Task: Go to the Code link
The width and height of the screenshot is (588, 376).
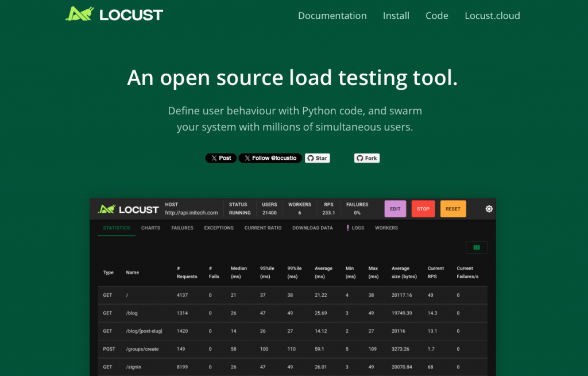Action: click(437, 16)
